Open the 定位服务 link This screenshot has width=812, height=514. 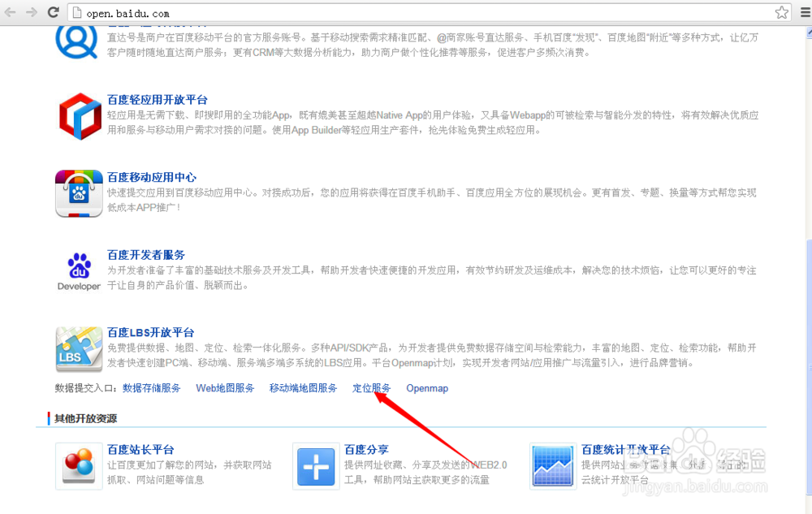[x=372, y=388]
